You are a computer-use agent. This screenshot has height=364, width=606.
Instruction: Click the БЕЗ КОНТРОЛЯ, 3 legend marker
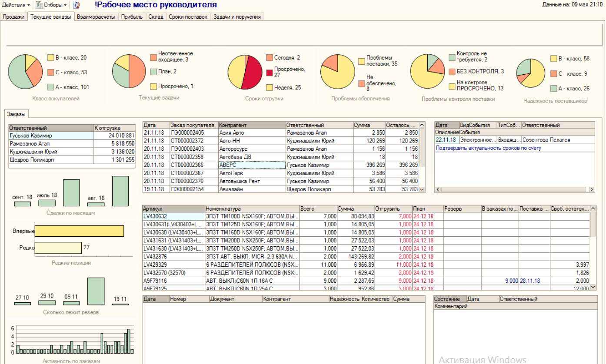[x=452, y=72]
